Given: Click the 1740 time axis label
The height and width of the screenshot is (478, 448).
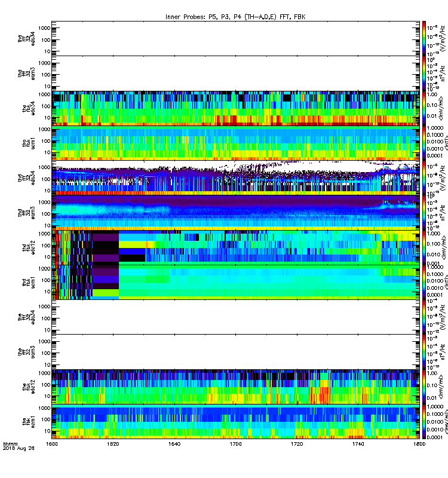Looking at the screenshot, I should click(x=358, y=444).
